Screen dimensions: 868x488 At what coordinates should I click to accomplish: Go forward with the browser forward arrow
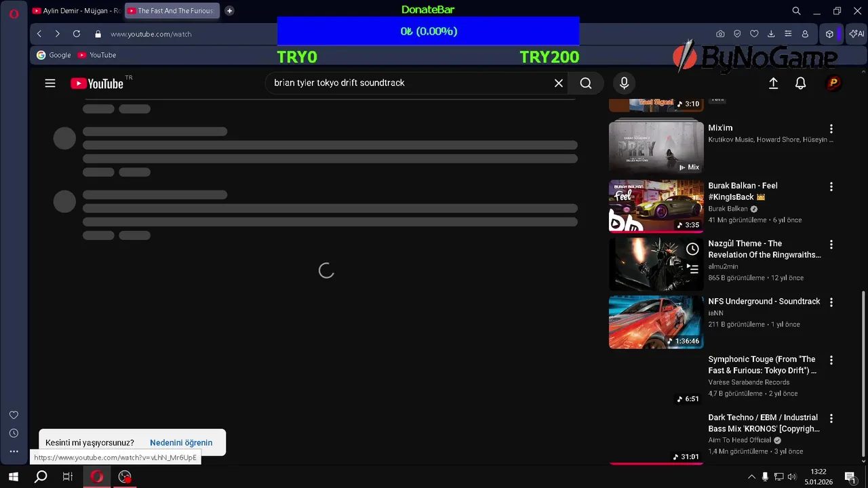tap(58, 34)
